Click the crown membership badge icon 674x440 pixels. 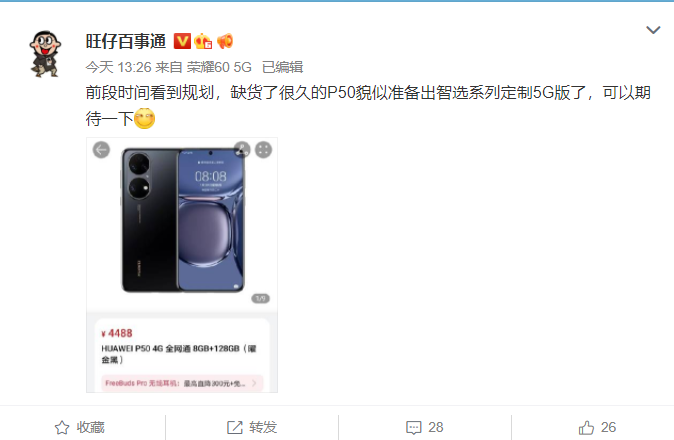[x=203, y=41]
